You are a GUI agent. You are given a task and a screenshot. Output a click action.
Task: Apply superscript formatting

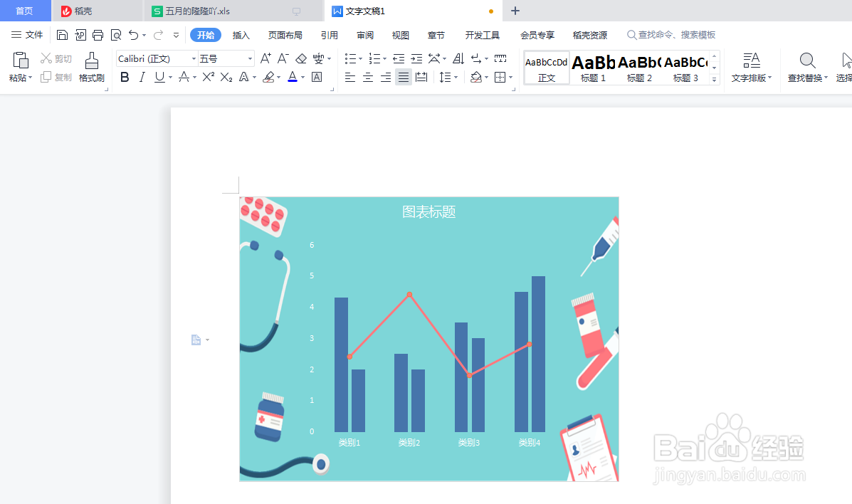(x=207, y=77)
